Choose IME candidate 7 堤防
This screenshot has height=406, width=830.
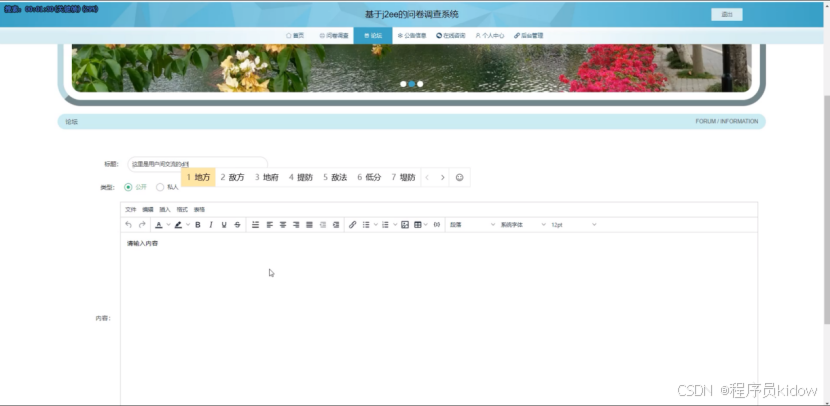click(403, 177)
